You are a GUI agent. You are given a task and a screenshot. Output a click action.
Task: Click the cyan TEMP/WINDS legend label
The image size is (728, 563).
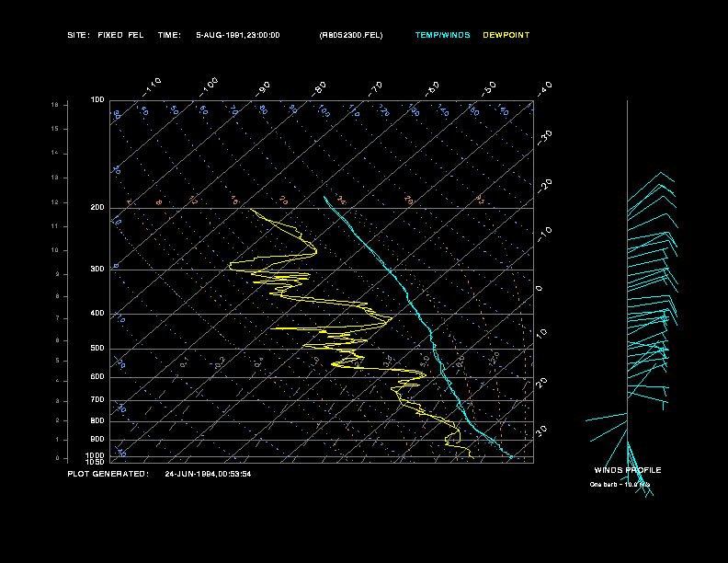click(x=442, y=35)
